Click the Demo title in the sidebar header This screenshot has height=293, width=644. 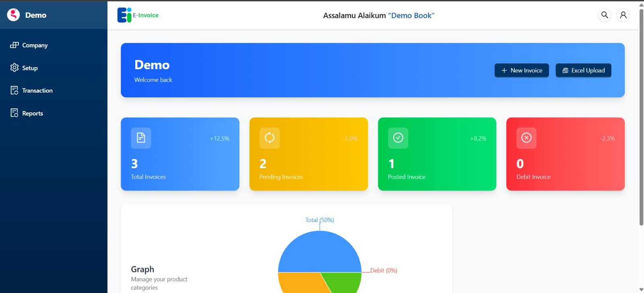pos(36,15)
